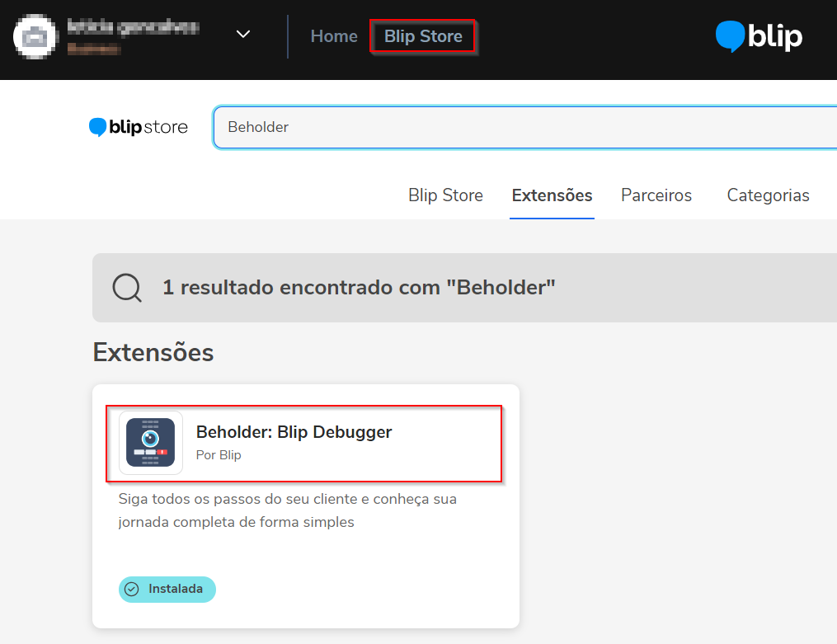Viewport: 837px width, 644px height.
Task: Open Beholder: Blip Debugger title link
Action: pyautogui.click(x=294, y=432)
